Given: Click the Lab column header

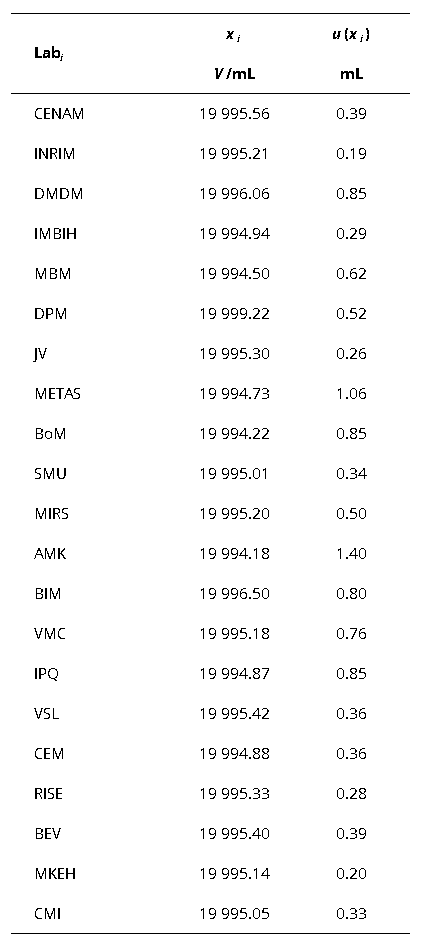Looking at the screenshot, I should click(49, 54).
